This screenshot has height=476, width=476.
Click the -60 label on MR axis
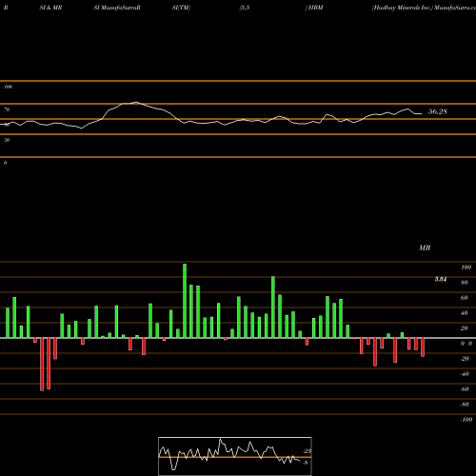coord(465,389)
